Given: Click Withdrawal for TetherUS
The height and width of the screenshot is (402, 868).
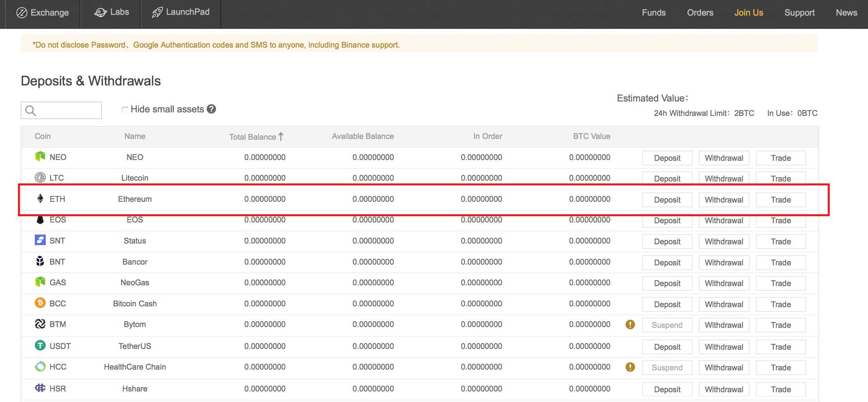Looking at the screenshot, I should point(724,347).
